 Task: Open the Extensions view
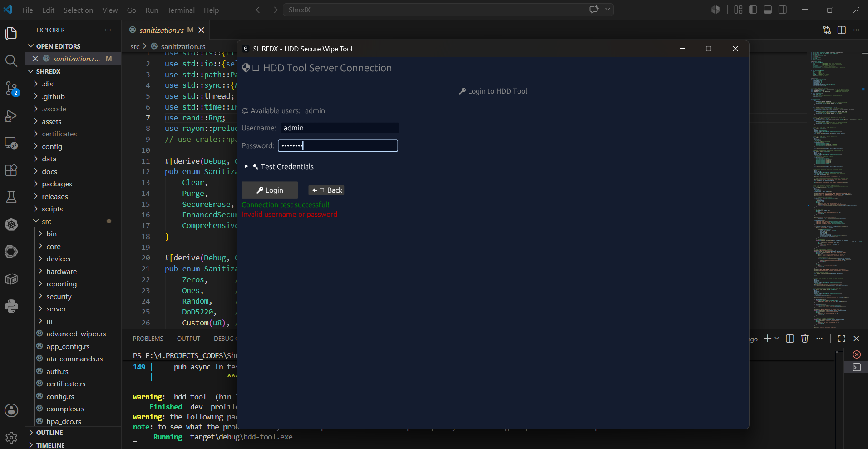tap(11, 170)
